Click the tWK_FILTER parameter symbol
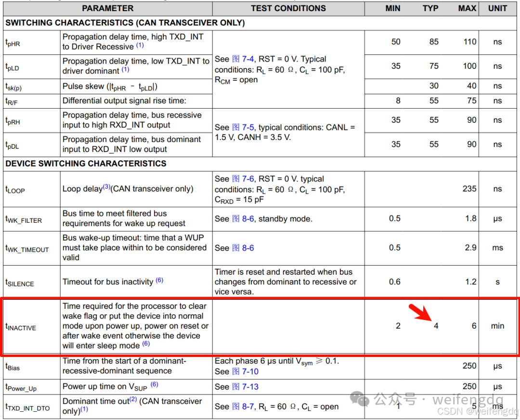This screenshot has width=520, height=420. [24, 219]
